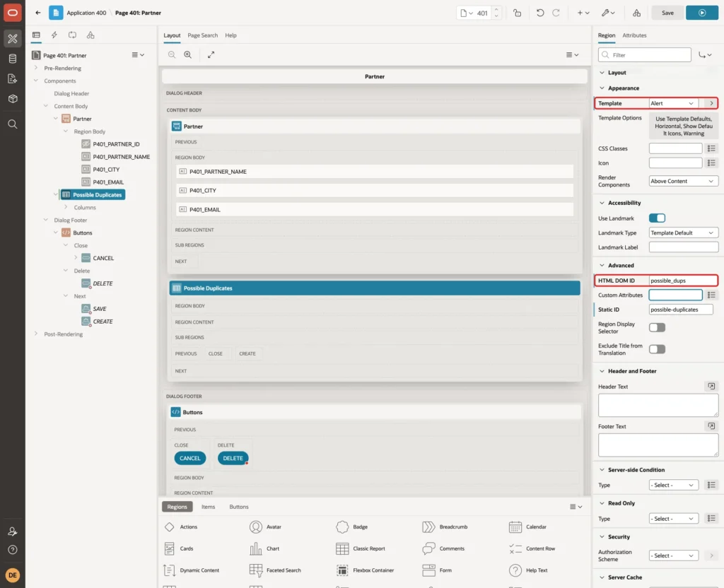Image resolution: width=724 pixels, height=588 pixels.
Task: Click the Static ID field
Action: (681, 310)
